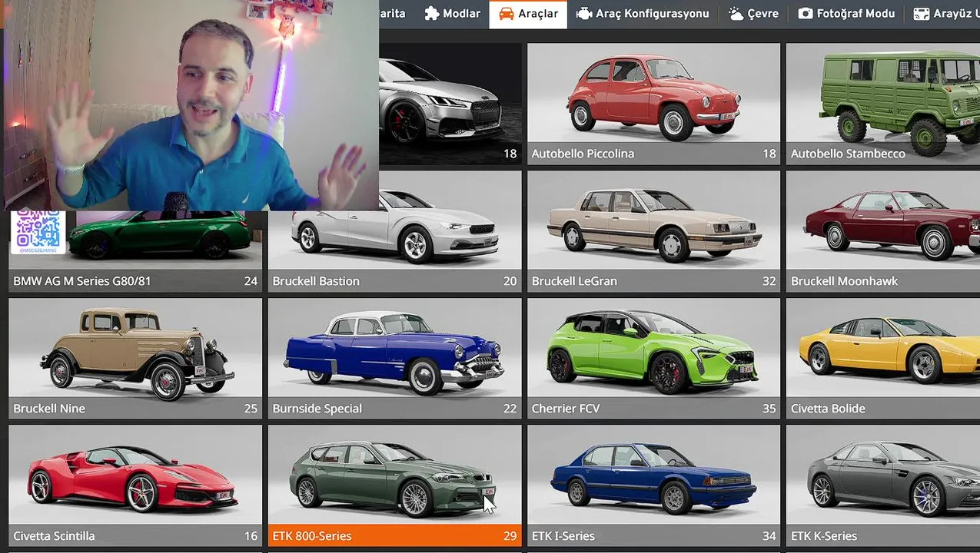The width and height of the screenshot is (980, 553).
Task: Choose the silver Audi-style car thumbnail
Action: click(x=450, y=94)
